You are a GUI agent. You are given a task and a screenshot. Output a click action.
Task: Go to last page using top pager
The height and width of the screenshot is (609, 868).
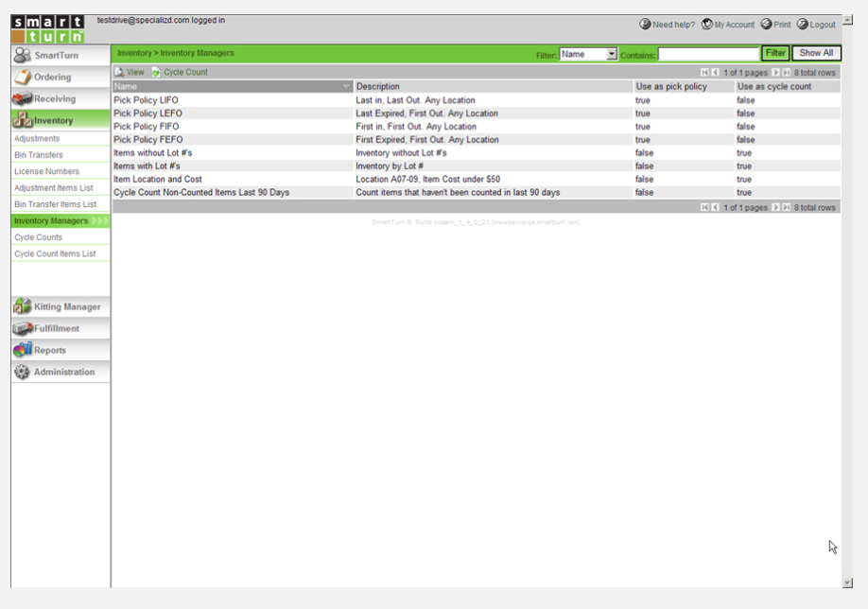pyautogui.click(x=786, y=73)
